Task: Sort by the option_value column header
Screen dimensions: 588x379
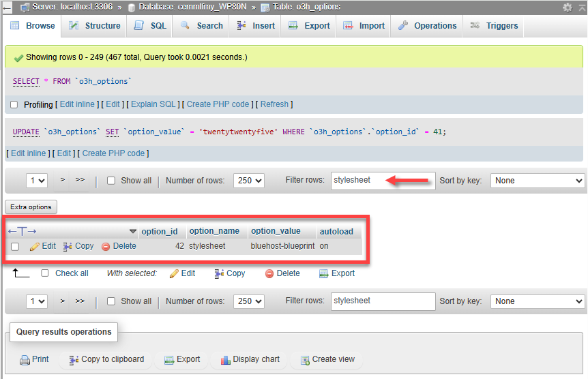Action: 276,231
